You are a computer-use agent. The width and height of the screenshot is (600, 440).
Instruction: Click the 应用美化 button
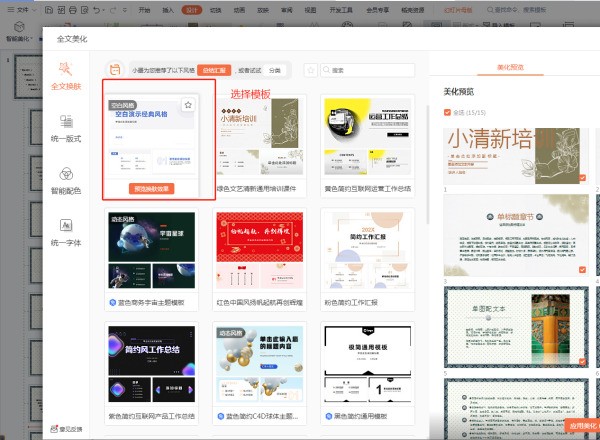tap(581, 425)
